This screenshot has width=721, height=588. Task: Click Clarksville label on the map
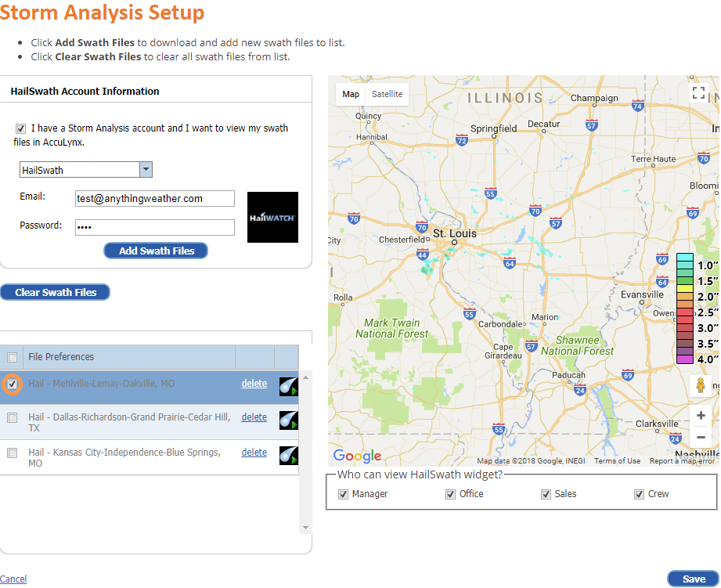click(x=657, y=424)
